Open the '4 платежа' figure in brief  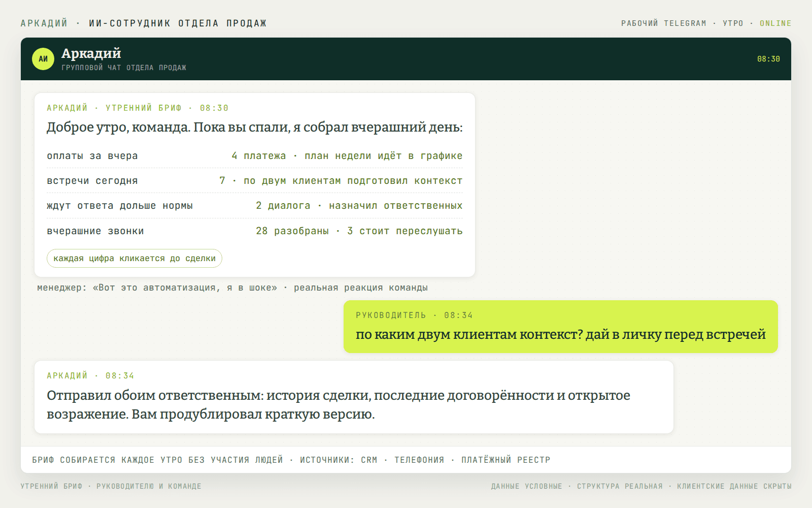click(259, 156)
